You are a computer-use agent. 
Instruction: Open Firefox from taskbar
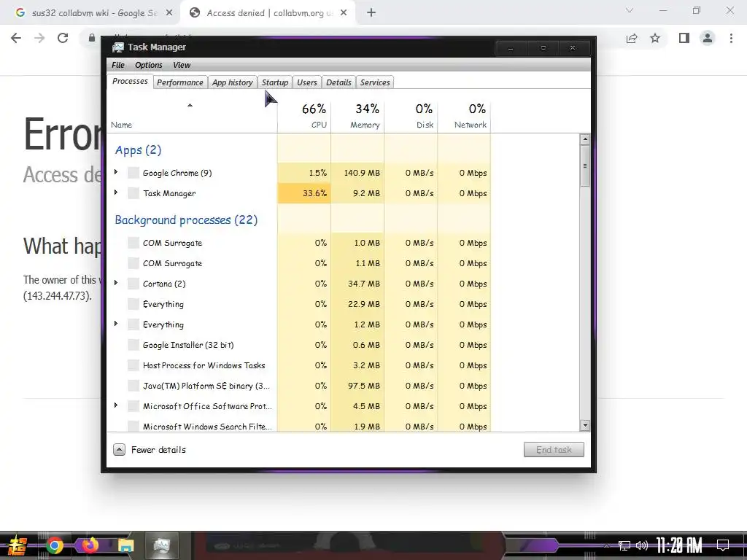[x=90, y=545]
